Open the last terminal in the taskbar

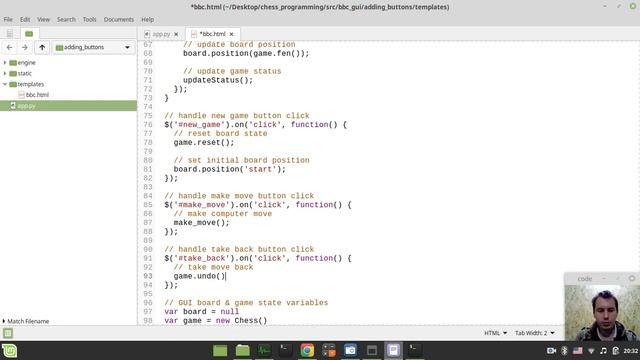coord(415,351)
